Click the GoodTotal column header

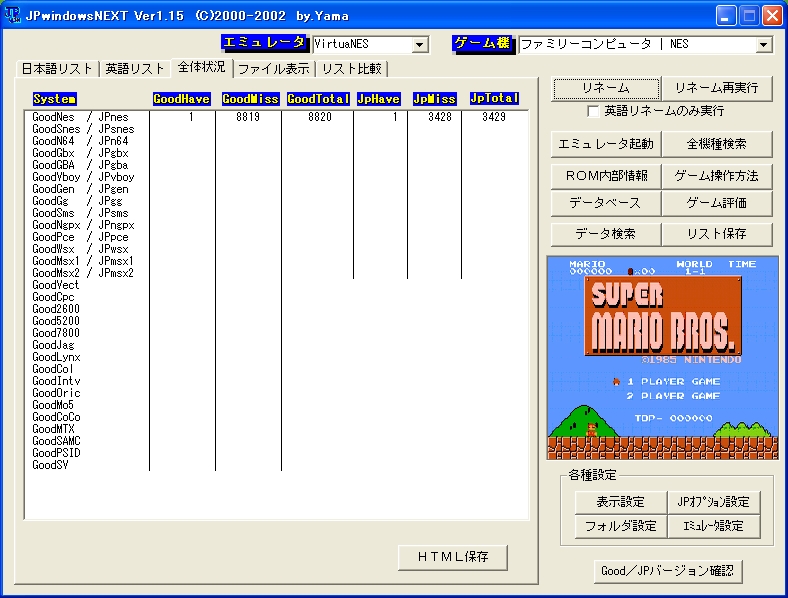pyautogui.click(x=318, y=99)
